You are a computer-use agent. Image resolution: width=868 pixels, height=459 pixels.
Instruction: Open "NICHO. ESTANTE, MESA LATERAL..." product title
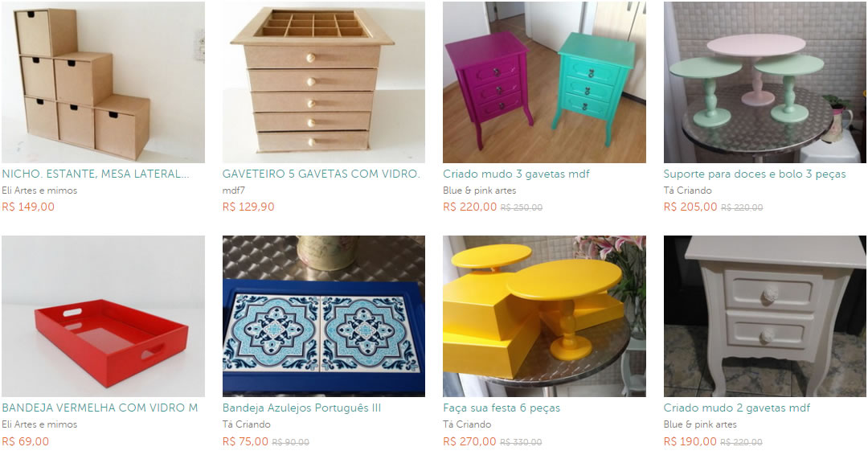(x=95, y=174)
